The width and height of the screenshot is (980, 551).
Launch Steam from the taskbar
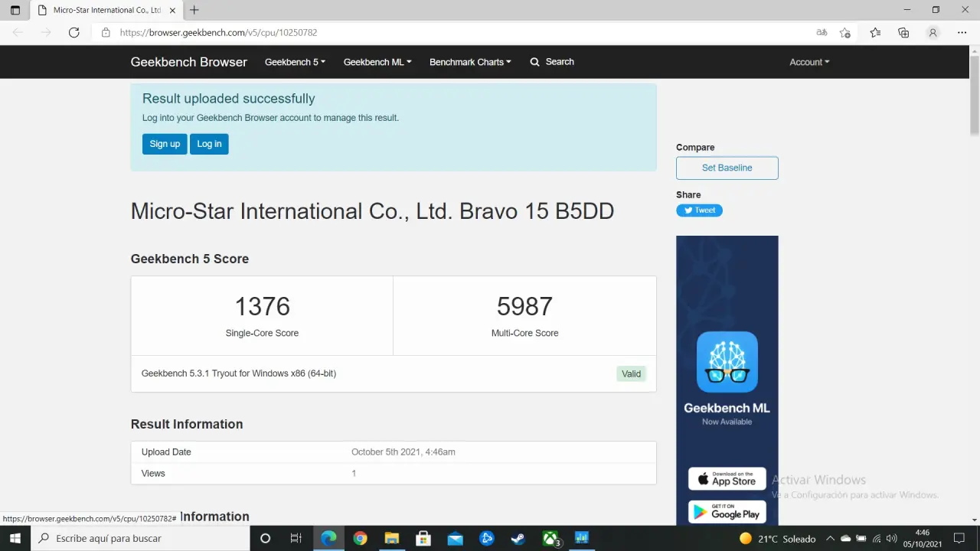tap(518, 538)
